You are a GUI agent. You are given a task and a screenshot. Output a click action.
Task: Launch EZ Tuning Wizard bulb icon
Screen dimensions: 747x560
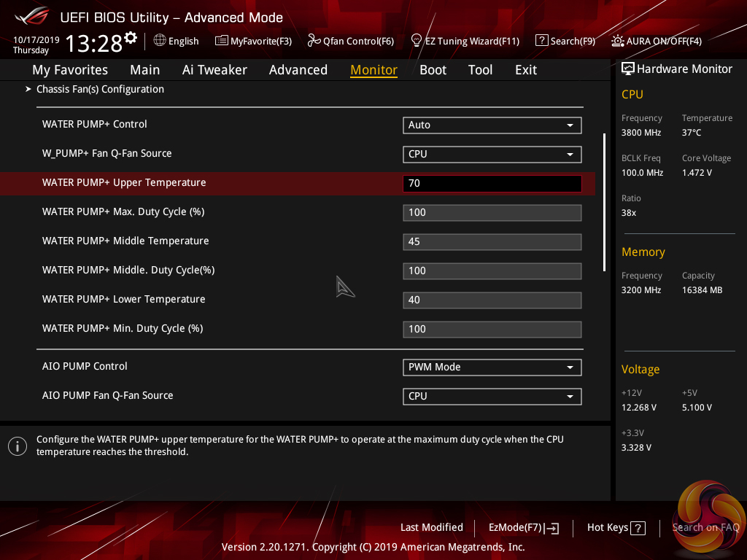click(416, 41)
